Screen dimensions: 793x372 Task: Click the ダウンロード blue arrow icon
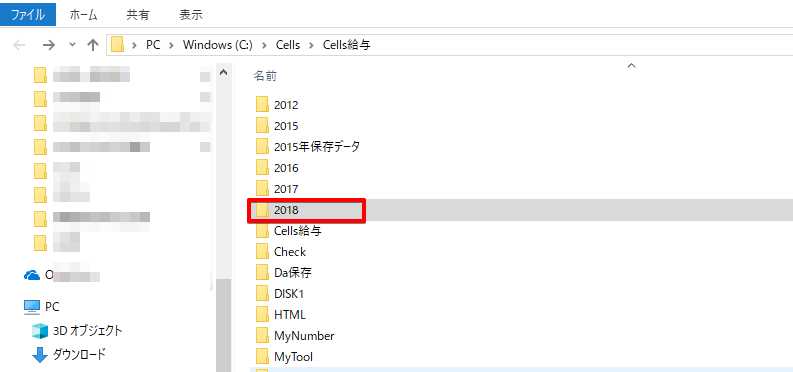[40, 355]
